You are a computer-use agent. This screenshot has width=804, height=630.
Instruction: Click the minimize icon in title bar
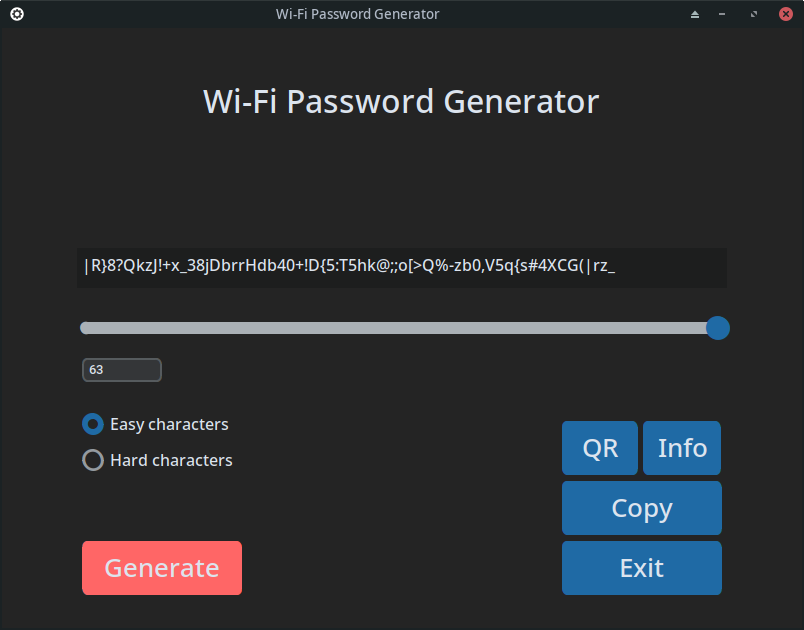(x=723, y=13)
